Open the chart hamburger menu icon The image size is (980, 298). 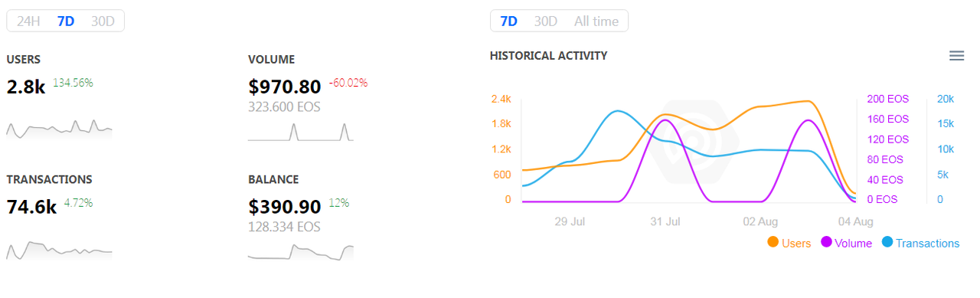pos(956,55)
